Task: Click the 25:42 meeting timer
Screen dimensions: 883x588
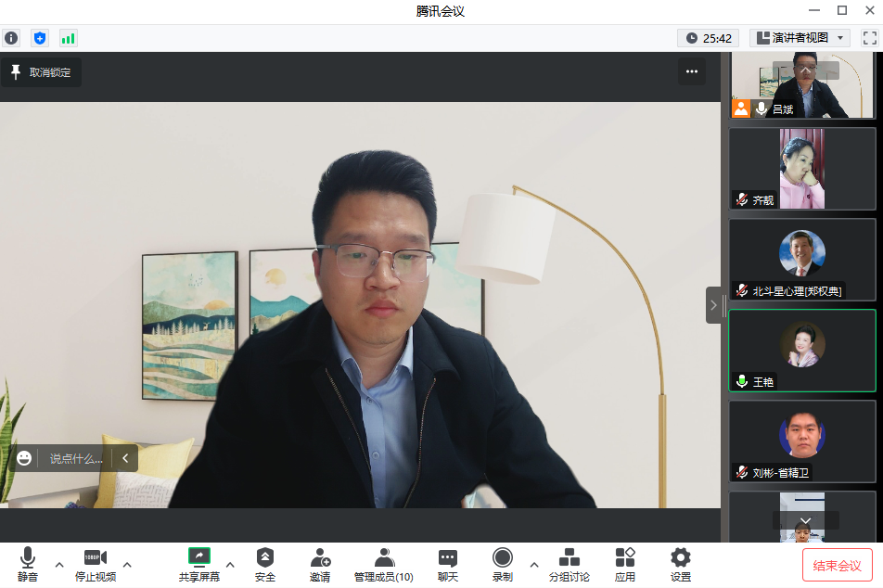Action: (x=709, y=38)
